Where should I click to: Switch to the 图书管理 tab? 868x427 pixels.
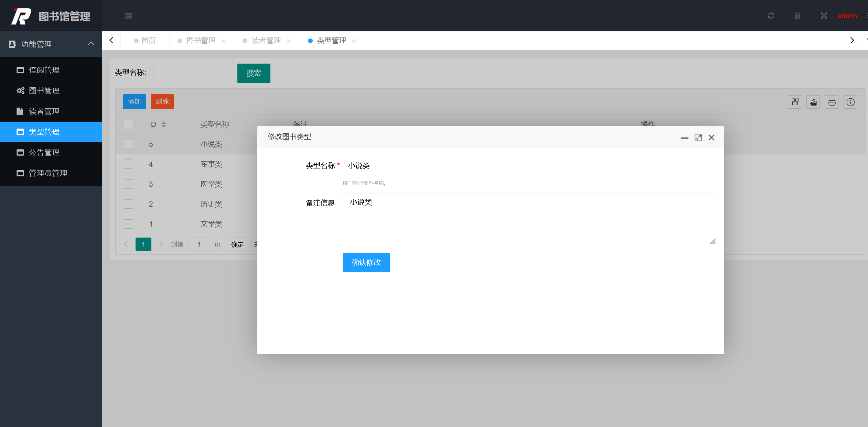click(201, 41)
